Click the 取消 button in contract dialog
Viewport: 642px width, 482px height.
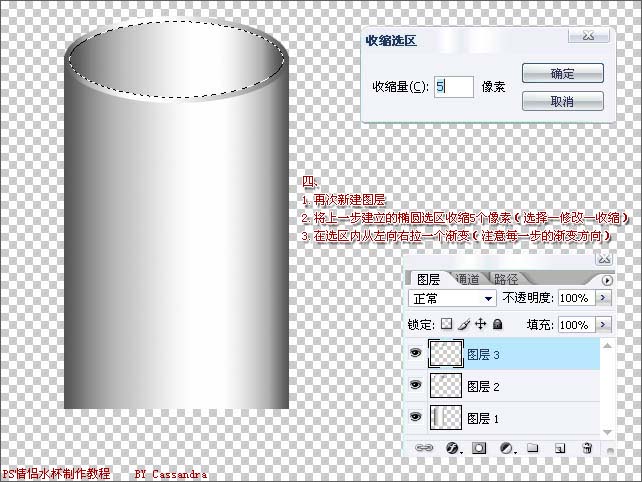point(563,101)
